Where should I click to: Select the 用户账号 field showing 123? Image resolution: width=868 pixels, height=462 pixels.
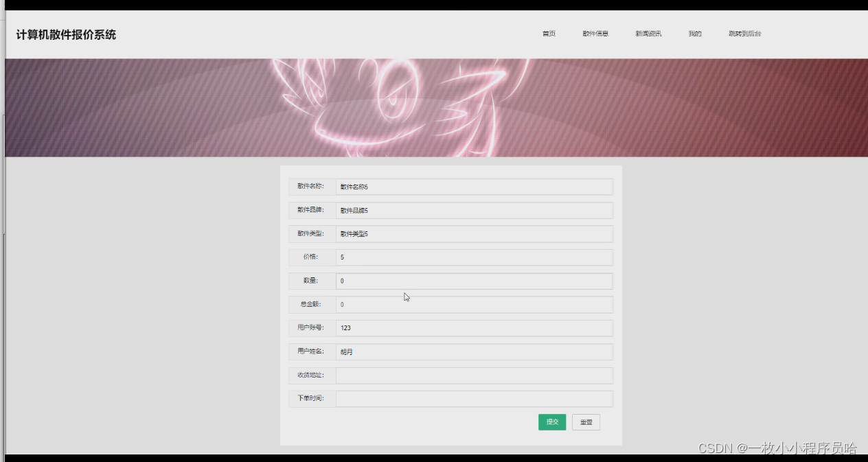pyautogui.click(x=474, y=328)
